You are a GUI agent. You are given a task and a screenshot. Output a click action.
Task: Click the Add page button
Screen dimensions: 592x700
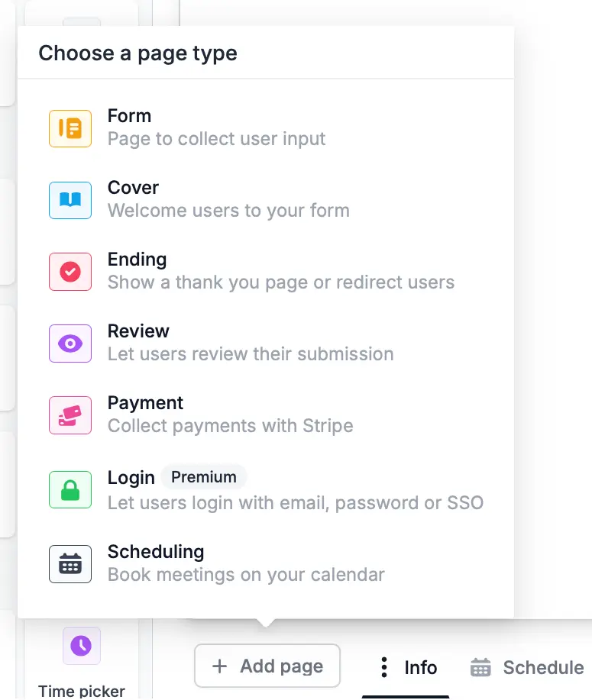point(267,666)
